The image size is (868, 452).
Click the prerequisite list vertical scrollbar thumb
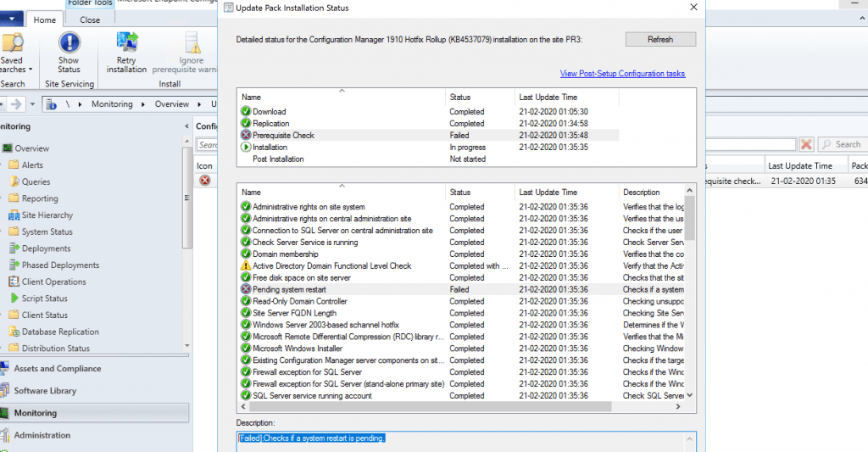point(689,217)
